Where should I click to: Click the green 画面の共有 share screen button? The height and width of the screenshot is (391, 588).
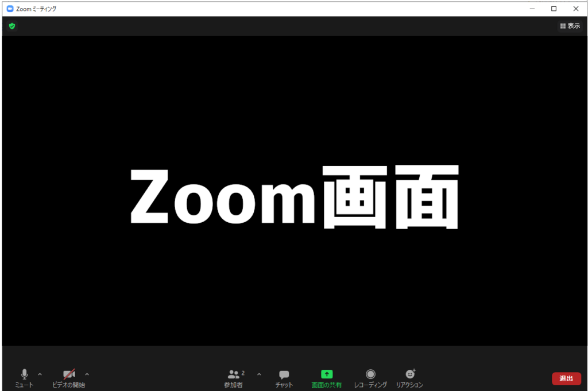327,378
